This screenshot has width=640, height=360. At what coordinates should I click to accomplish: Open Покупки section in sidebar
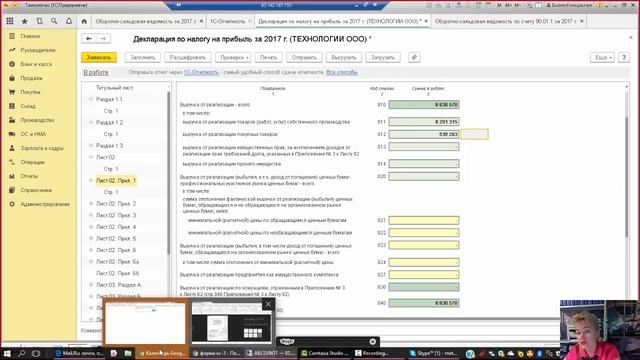[30, 92]
